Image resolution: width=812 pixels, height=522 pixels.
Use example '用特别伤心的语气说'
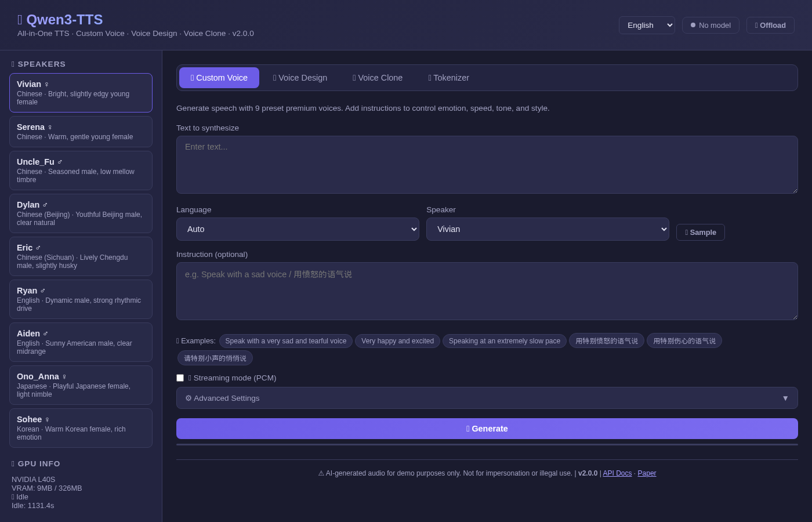coord(684,341)
